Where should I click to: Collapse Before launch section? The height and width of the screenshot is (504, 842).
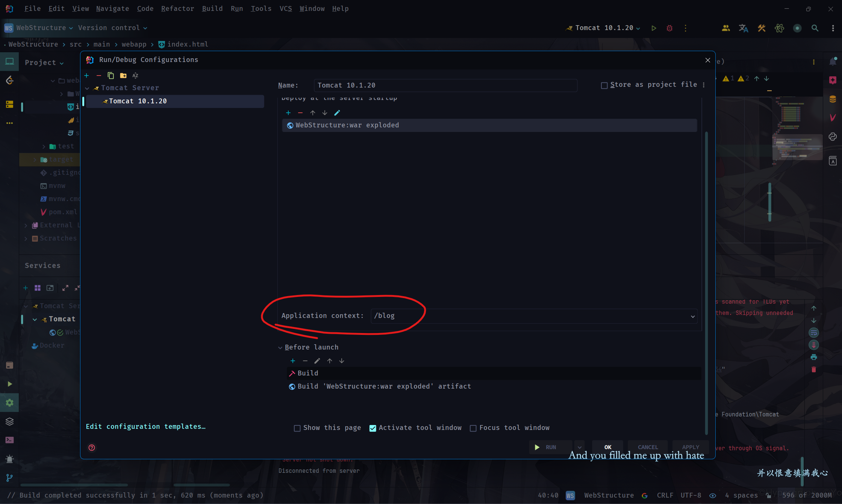click(280, 348)
